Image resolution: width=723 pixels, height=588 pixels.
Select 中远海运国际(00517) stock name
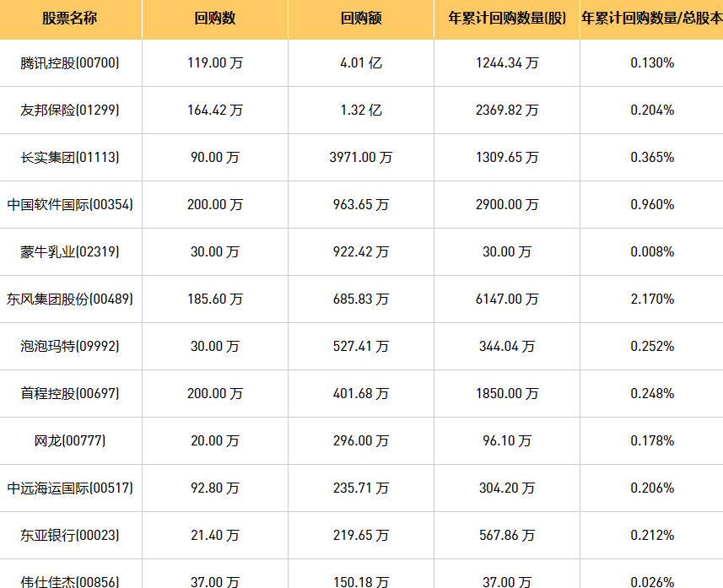coord(70,488)
